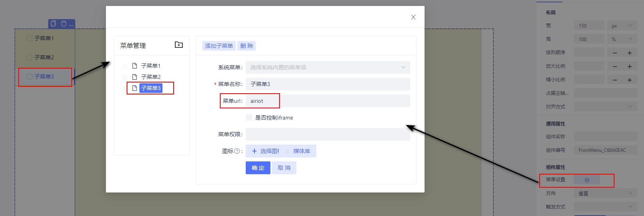Increase 放大比例 with the plus button
644x216 pixels.
[630, 66]
